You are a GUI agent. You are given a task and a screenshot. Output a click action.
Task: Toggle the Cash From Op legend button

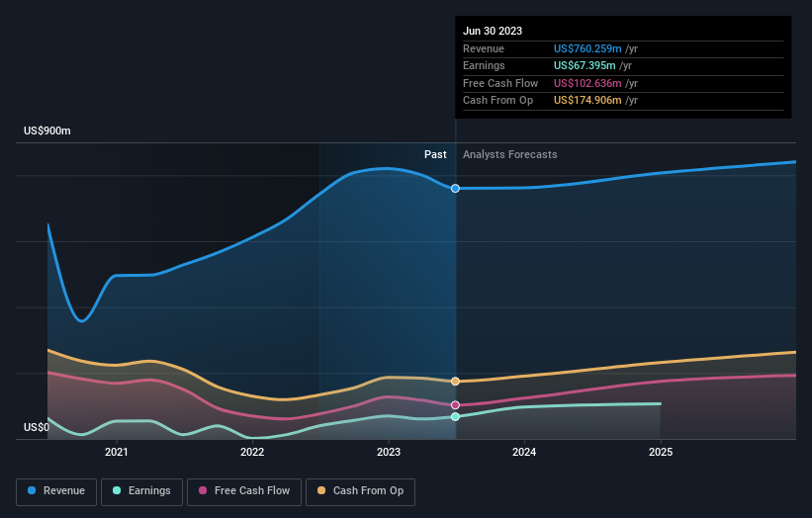(x=360, y=491)
